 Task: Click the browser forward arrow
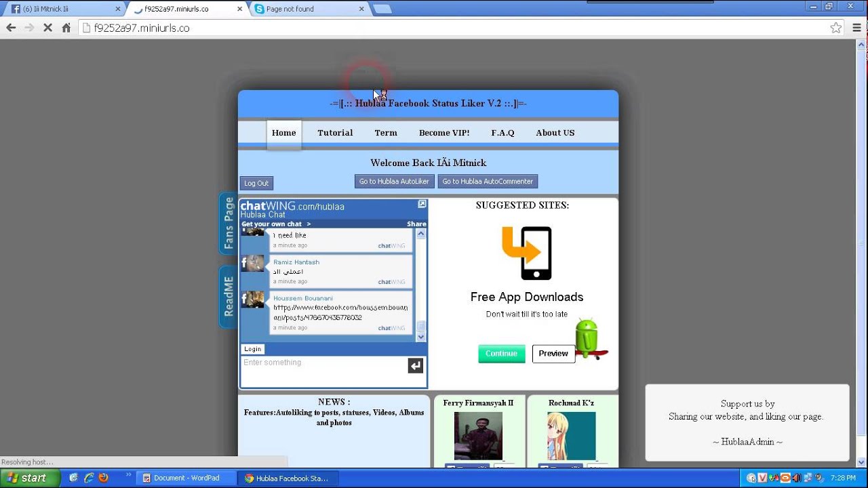(x=29, y=28)
